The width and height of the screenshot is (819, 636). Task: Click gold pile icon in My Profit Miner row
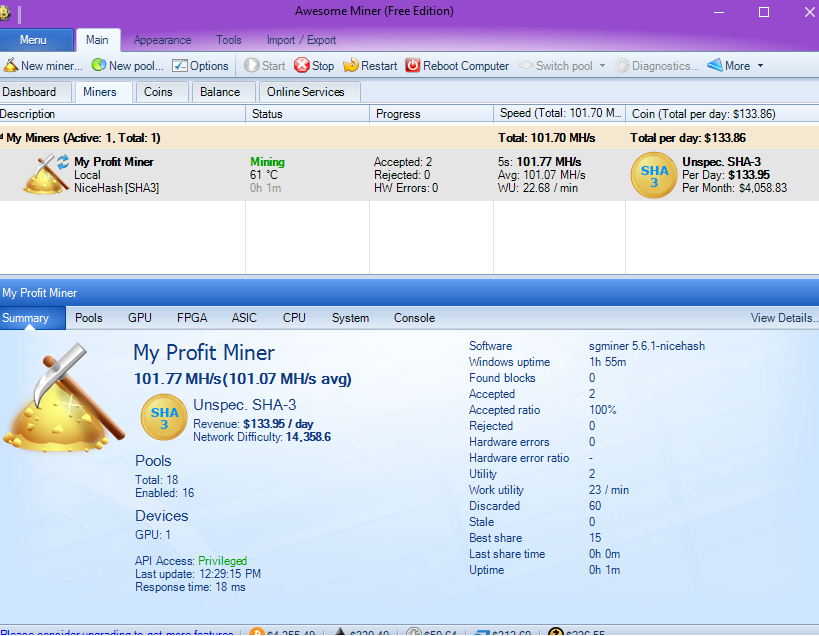point(44,175)
